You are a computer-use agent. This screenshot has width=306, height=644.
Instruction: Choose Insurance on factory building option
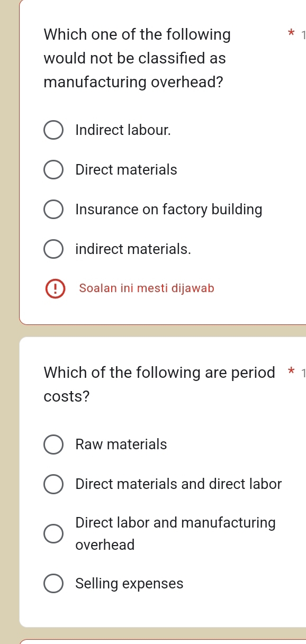click(53, 209)
